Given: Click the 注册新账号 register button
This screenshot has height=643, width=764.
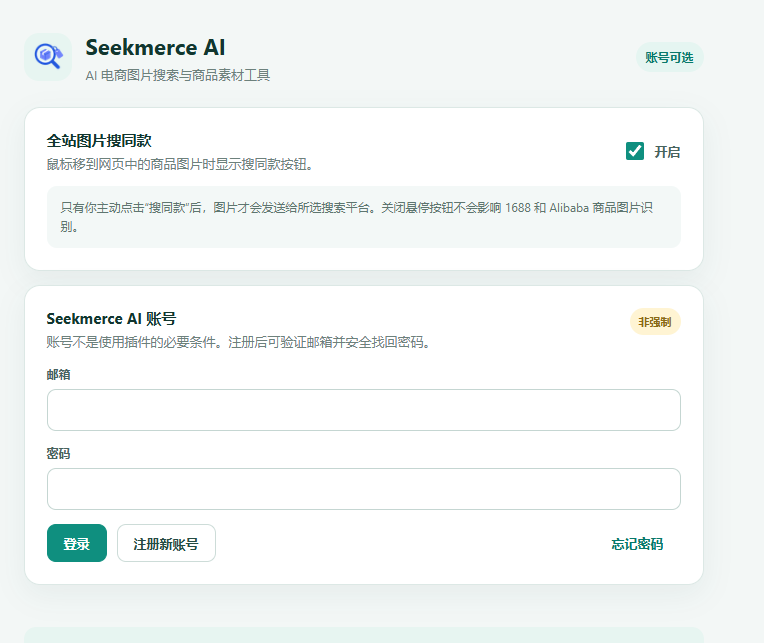Looking at the screenshot, I should point(166,543).
